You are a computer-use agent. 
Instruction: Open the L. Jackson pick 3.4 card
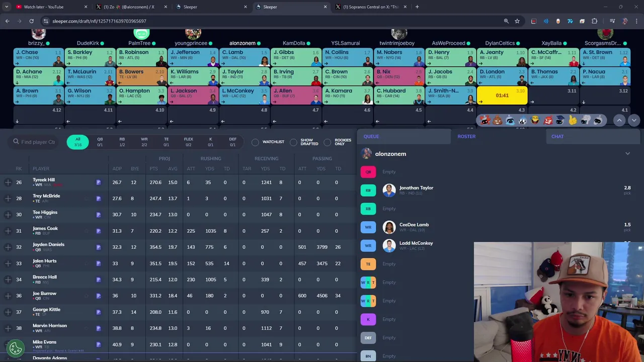tap(193, 96)
